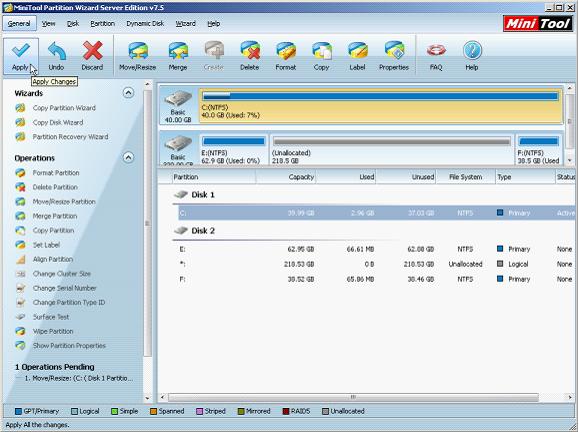Select the F:(NTFS) partition block in disk map
This screenshot has height=432, width=579.
[538, 150]
